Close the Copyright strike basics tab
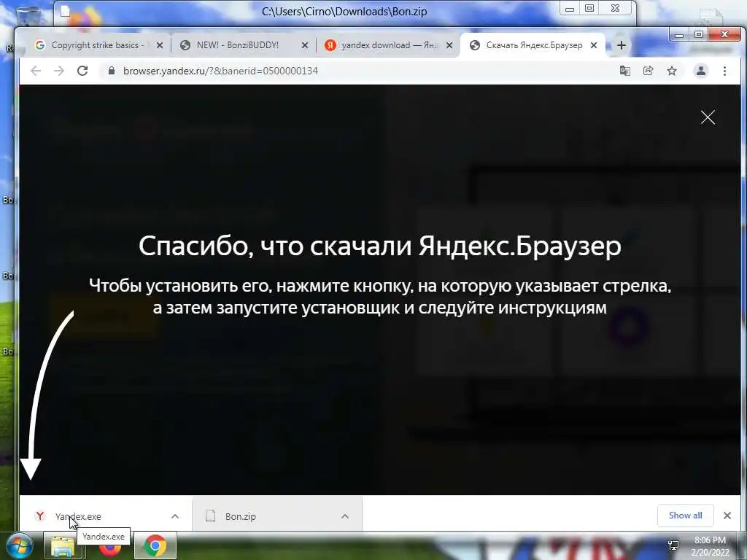 [160, 45]
